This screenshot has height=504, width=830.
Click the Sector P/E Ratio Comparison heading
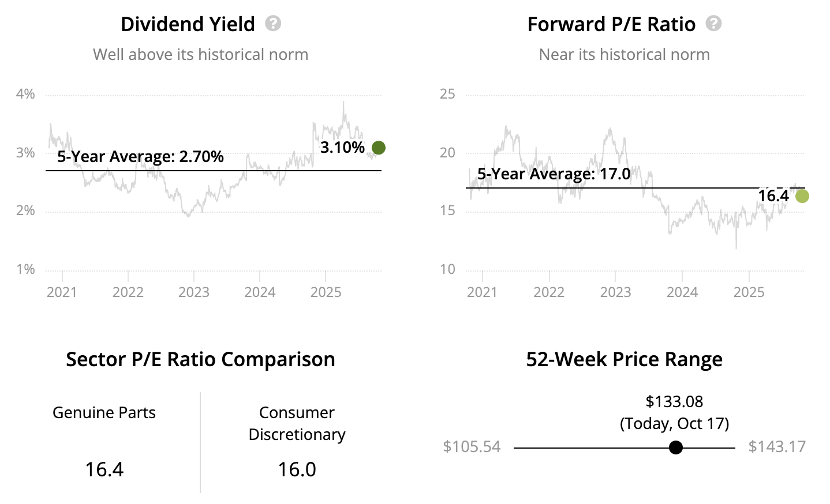point(200,359)
